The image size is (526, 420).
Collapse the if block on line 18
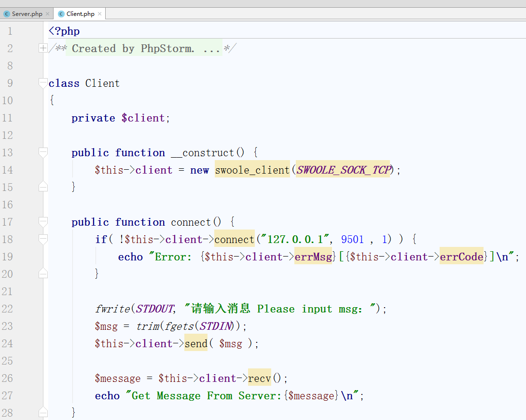click(x=43, y=239)
